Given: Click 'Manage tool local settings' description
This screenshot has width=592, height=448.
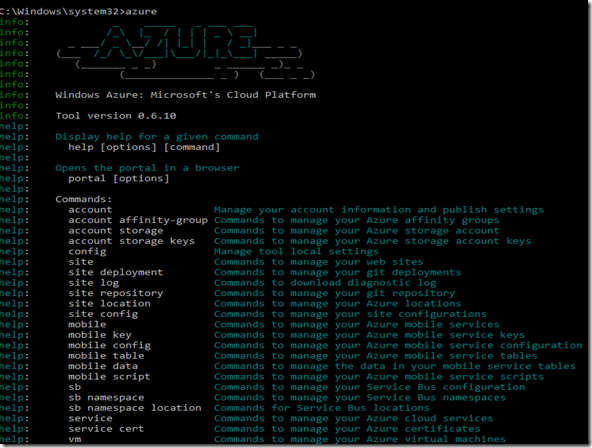Looking at the screenshot, I should click(296, 252).
